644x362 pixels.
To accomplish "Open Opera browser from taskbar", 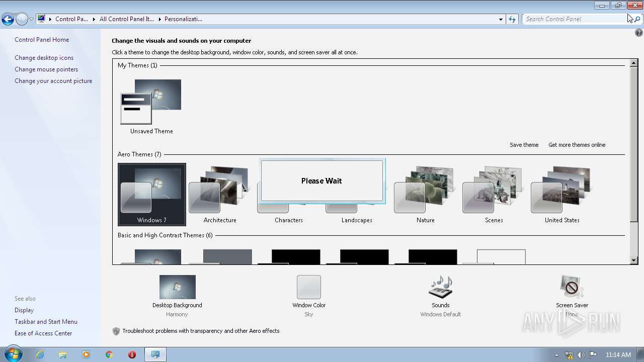I will click(132, 354).
